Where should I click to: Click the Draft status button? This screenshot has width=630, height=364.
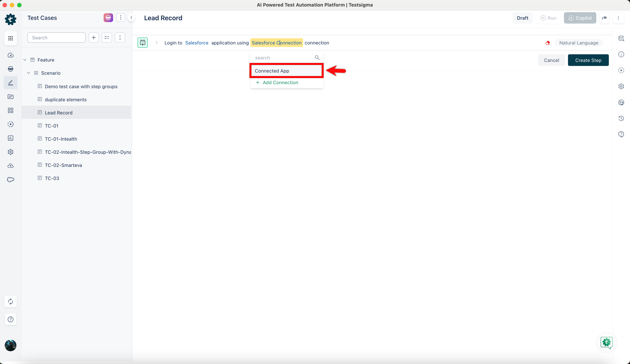pyautogui.click(x=523, y=18)
